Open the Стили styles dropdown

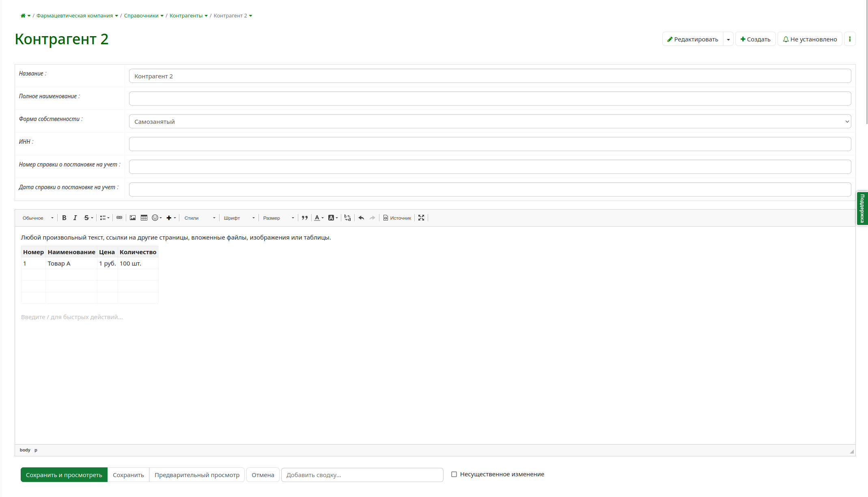click(200, 218)
